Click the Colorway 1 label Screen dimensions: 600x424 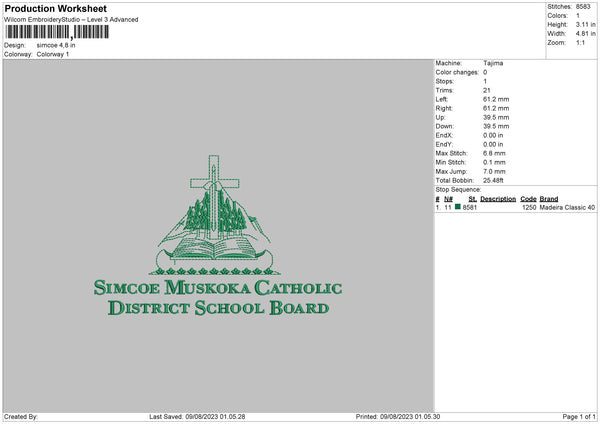[55, 54]
